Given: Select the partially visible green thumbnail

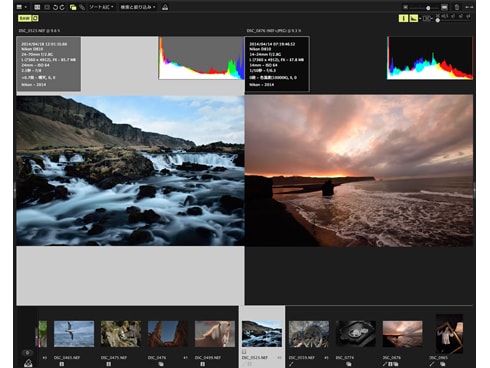Looking at the screenshot, I should [x=43, y=334].
